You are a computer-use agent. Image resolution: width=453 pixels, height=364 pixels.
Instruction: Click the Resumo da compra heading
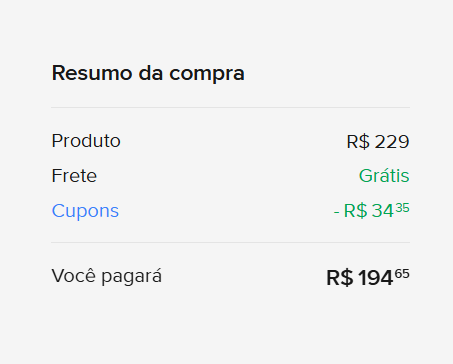point(148,73)
